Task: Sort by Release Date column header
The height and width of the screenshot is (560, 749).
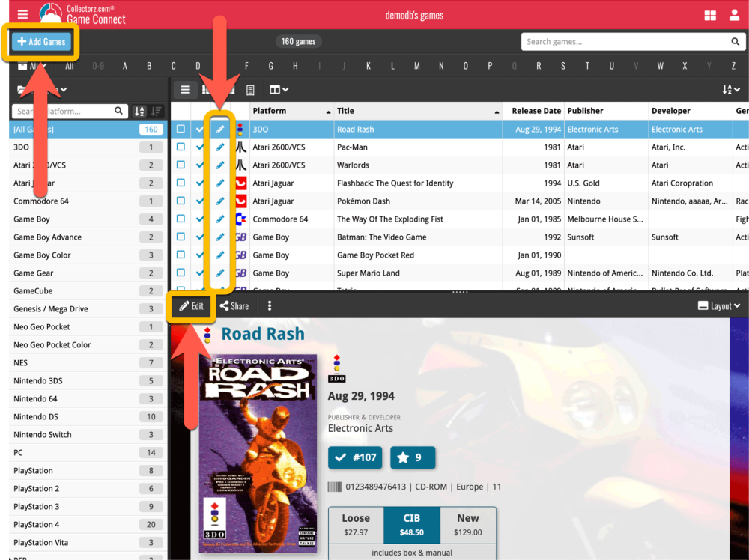Action: click(x=533, y=111)
